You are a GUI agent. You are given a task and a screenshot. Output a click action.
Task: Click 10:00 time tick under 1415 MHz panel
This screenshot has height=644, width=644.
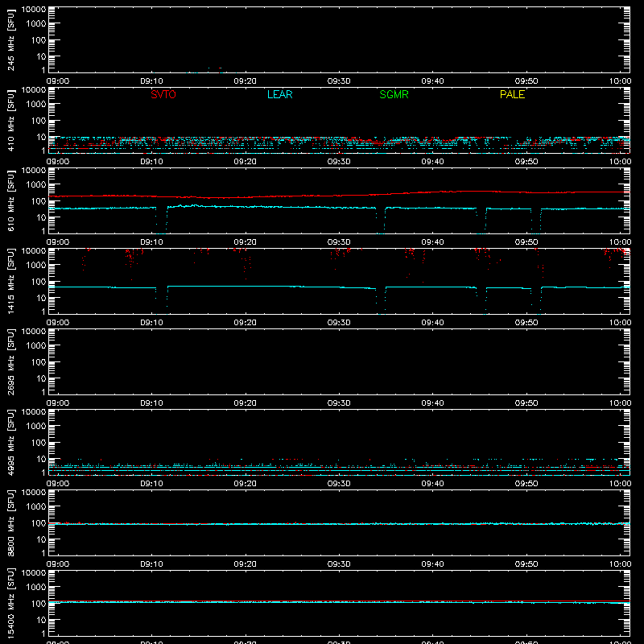[x=620, y=323]
